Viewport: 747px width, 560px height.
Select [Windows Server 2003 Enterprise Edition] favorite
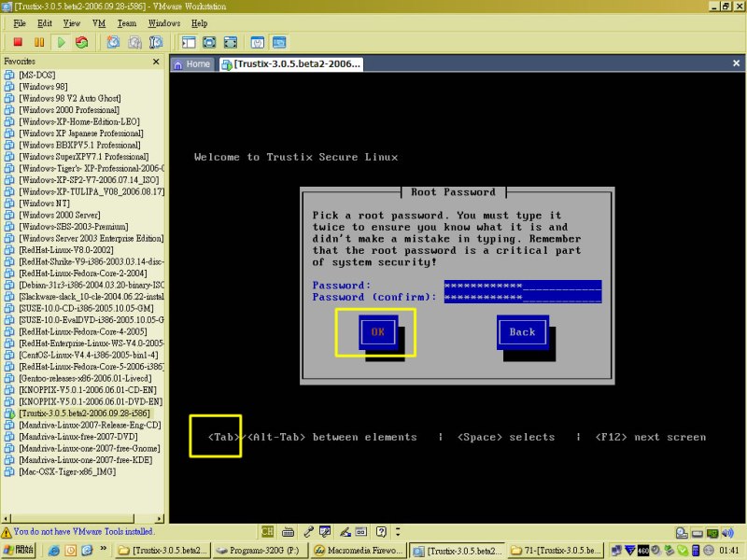(x=91, y=238)
